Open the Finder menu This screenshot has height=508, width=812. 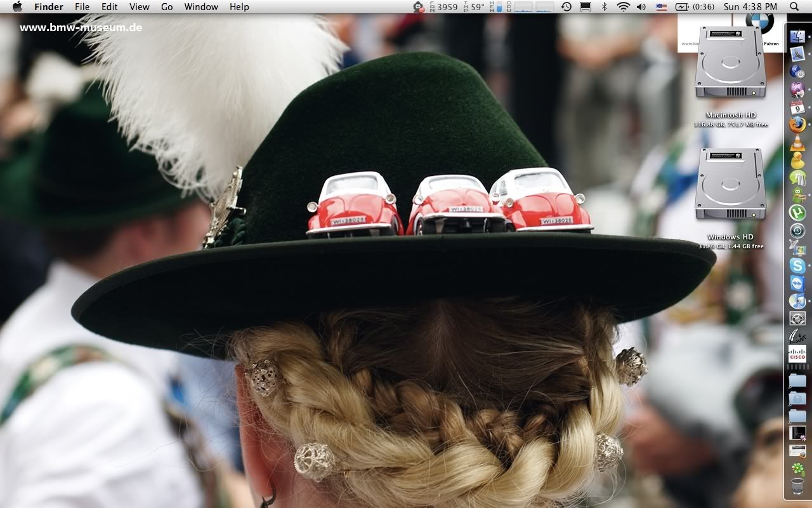click(x=48, y=7)
